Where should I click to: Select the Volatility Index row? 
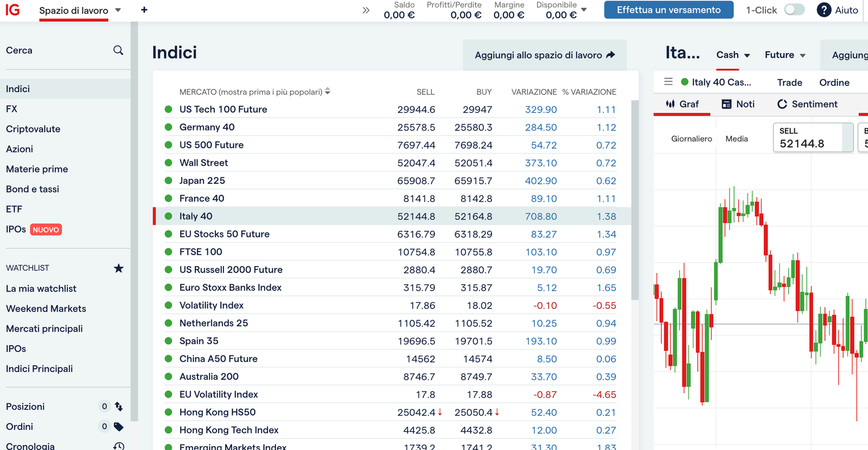392,306
